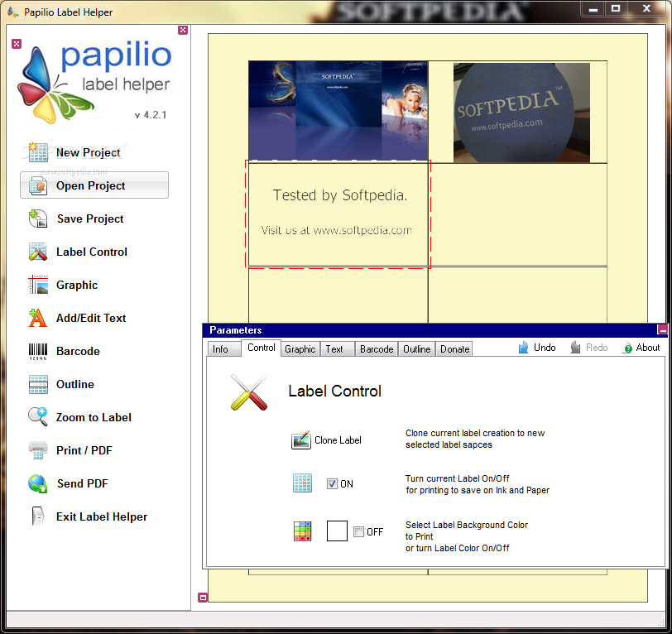Viewport: 672px width, 634px height.
Task: Click the Save Project icon
Action: (x=38, y=219)
